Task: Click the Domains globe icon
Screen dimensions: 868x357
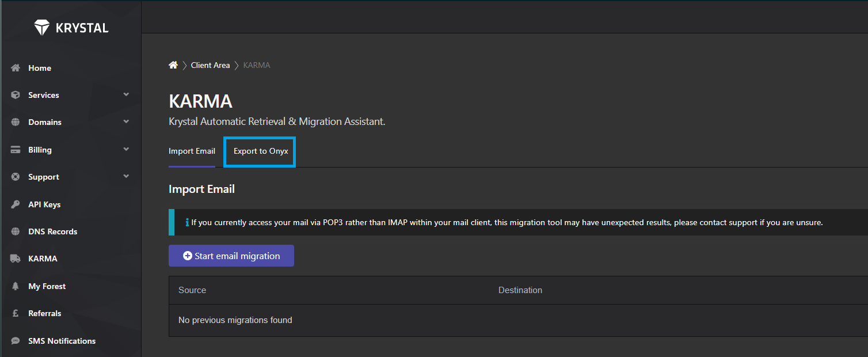Action: tap(16, 122)
